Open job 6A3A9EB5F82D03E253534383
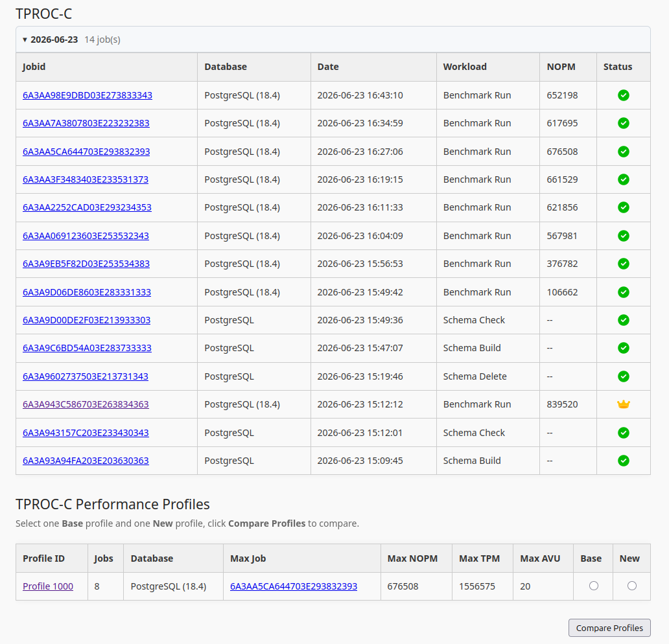 pyautogui.click(x=86, y=264)
